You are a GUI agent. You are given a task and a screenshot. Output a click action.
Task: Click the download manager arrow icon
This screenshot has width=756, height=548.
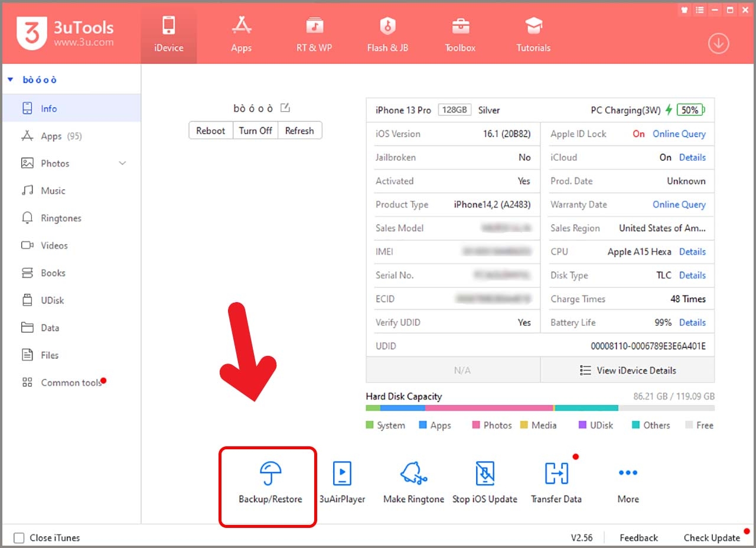719,44
